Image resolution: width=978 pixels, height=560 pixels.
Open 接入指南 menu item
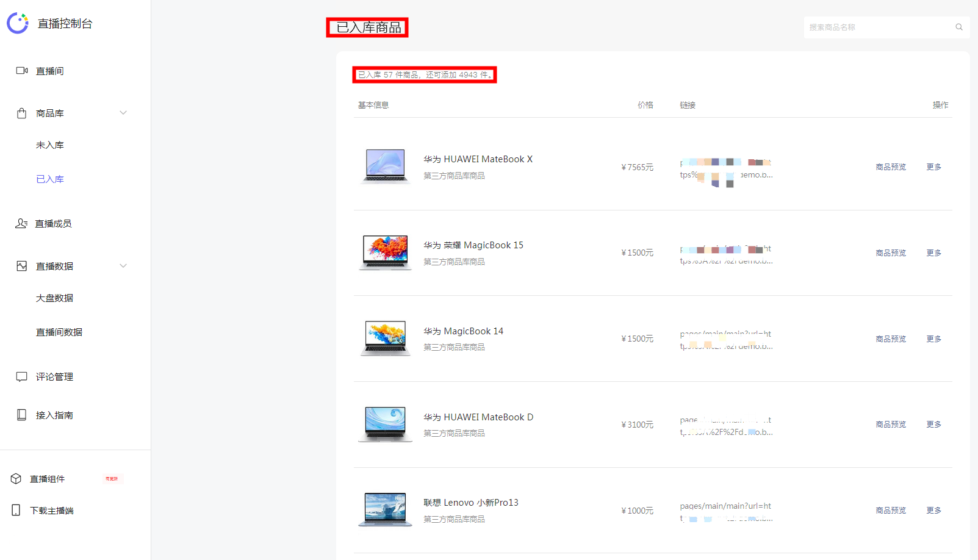click(55, 415)
